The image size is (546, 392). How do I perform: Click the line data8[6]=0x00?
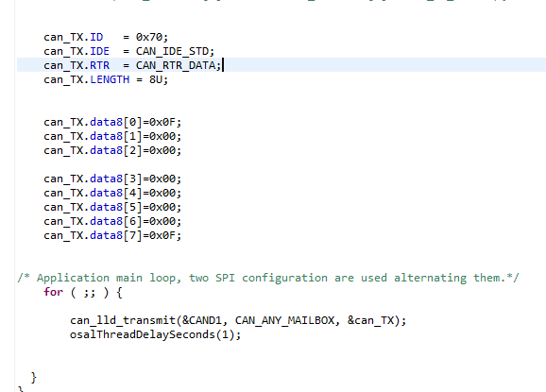(112, 221)
